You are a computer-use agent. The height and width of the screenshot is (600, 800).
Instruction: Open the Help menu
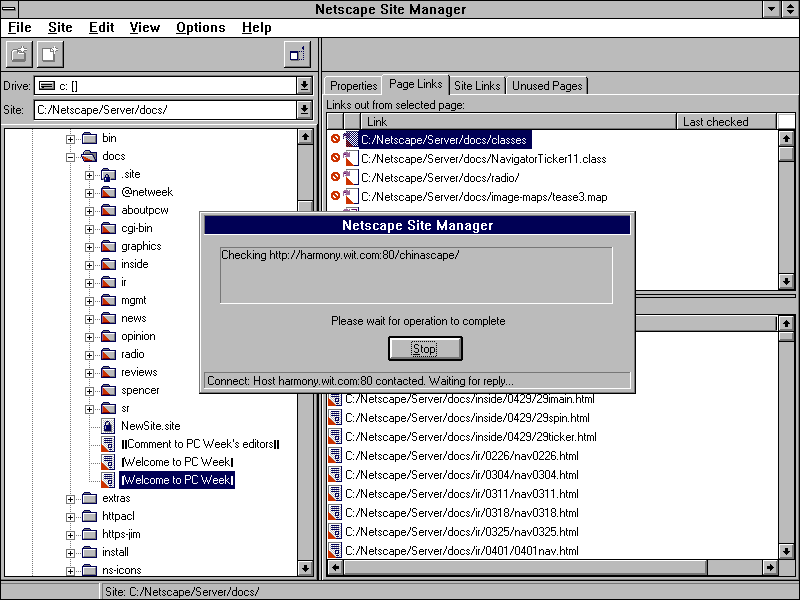256,28
